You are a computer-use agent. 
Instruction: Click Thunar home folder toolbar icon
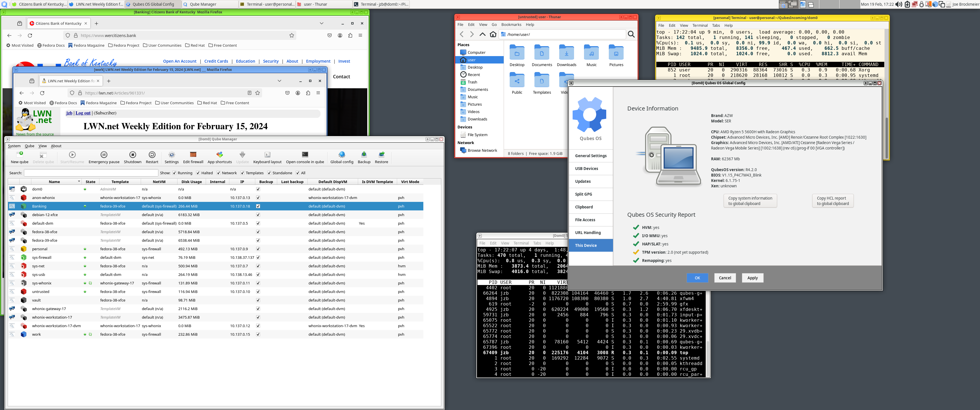pos(493,34)
